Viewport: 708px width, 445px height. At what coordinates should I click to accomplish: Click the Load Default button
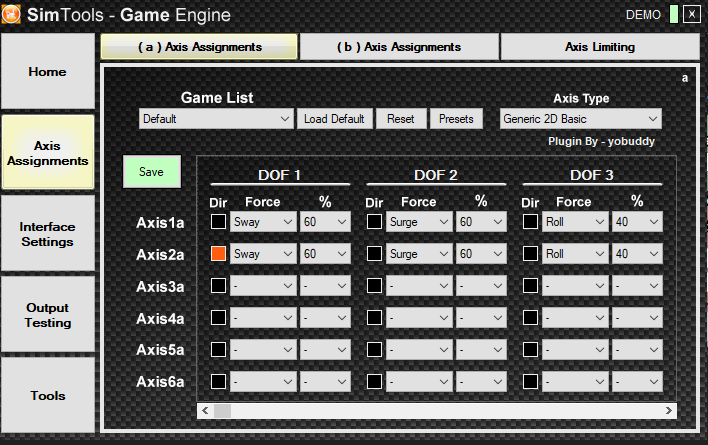click(x=334, y=119)
